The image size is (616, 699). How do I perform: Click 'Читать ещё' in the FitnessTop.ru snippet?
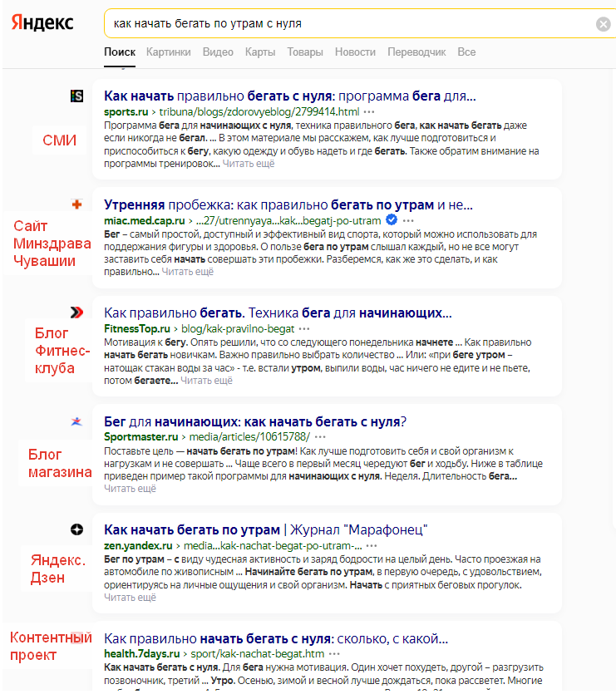pos(206,381)
